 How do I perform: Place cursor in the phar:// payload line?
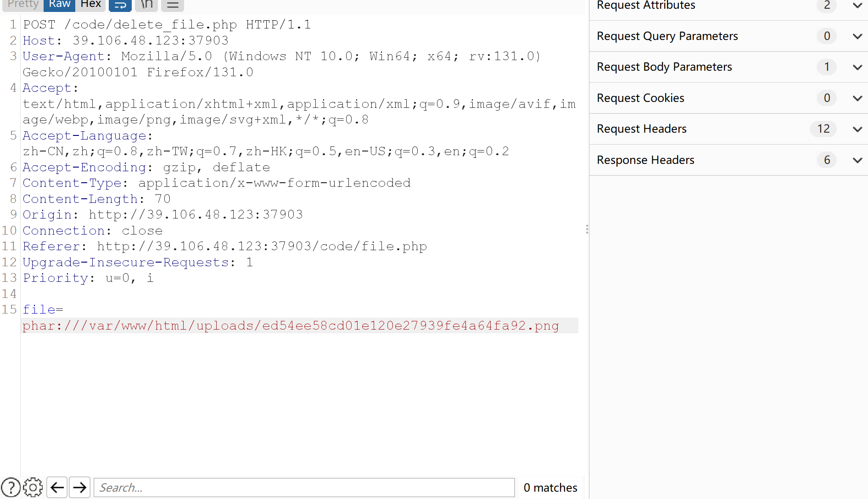pos(291,325)
